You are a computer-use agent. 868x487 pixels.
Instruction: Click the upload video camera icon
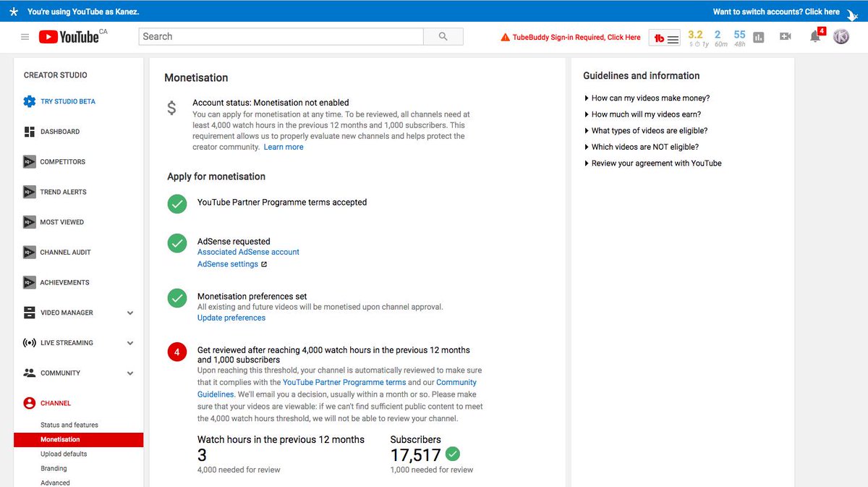[785, 36]
